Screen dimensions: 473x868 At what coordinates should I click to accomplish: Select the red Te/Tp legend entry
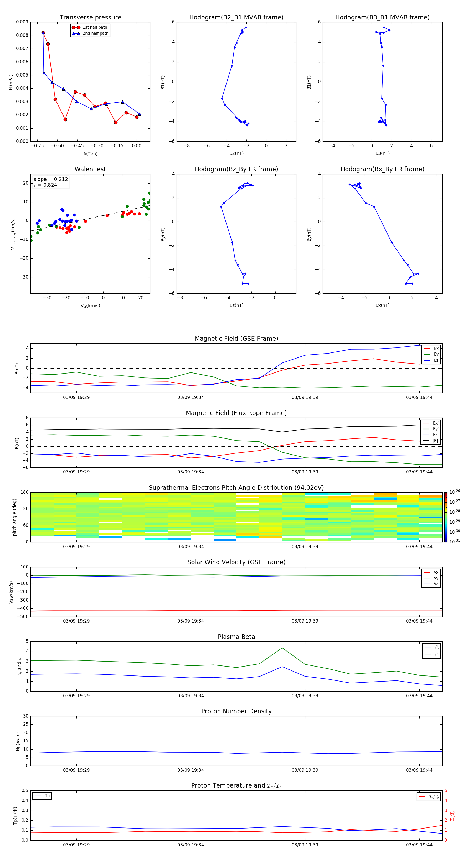[x=429, y=796]
